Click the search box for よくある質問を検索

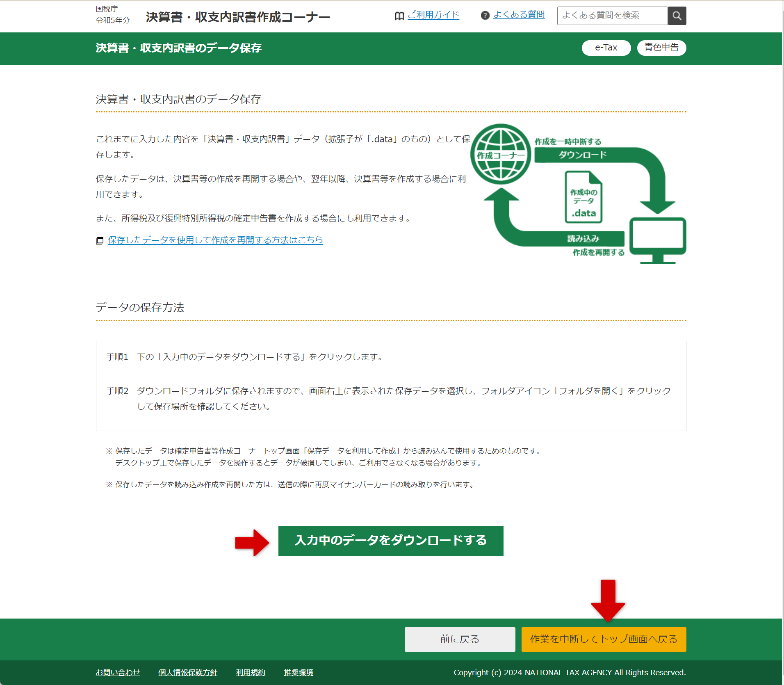(613, 16)
